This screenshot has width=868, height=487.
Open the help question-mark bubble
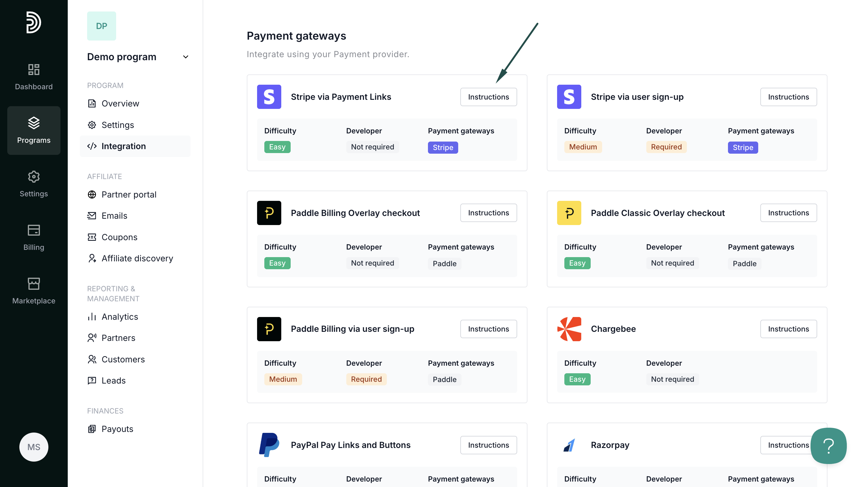[x=828, y=446]
